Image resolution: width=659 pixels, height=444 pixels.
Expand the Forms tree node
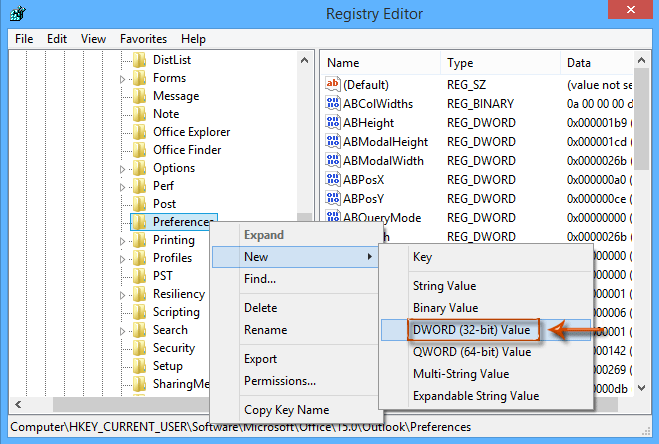[123, 78]
